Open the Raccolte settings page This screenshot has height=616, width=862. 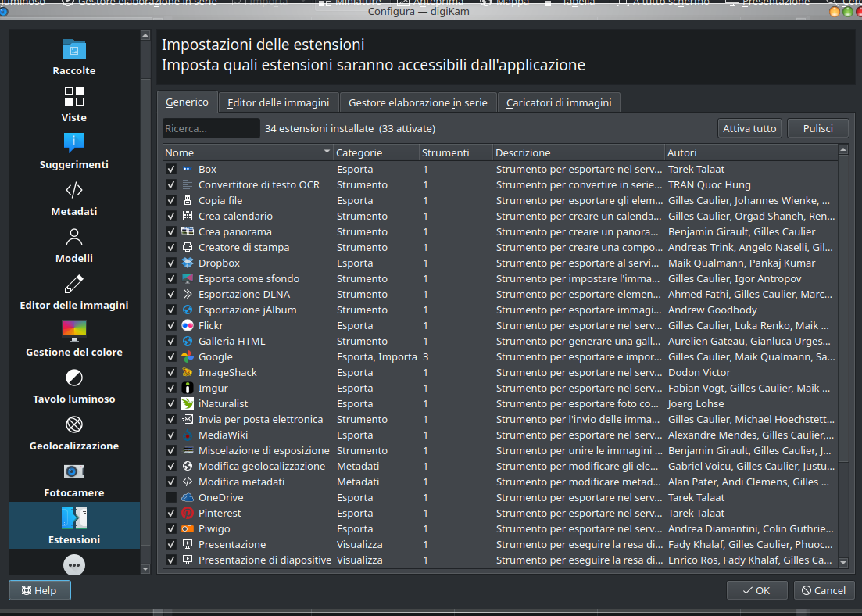[x=74, y=57]
